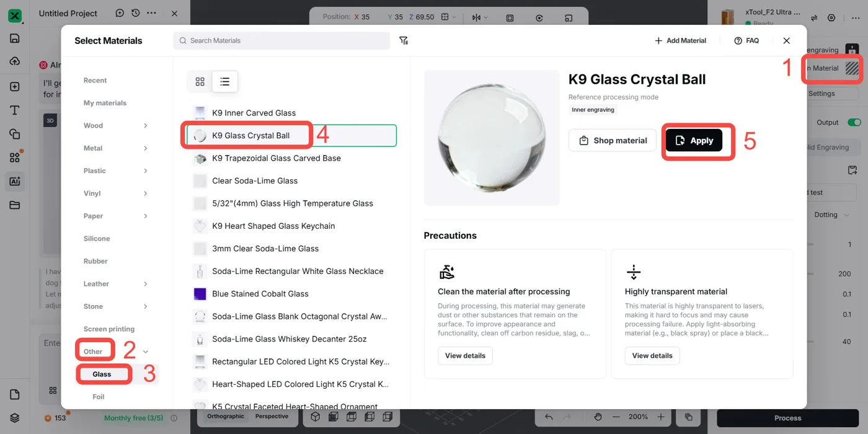
Task: Click the Search Materials field
Action: [x=281, y=40]
